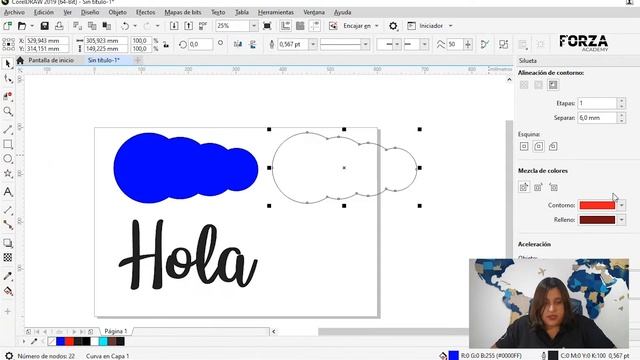This screenshot has height=360, width=640.
Task: Open the Relleno color dropdown arrow
Action: coord(621,220)
